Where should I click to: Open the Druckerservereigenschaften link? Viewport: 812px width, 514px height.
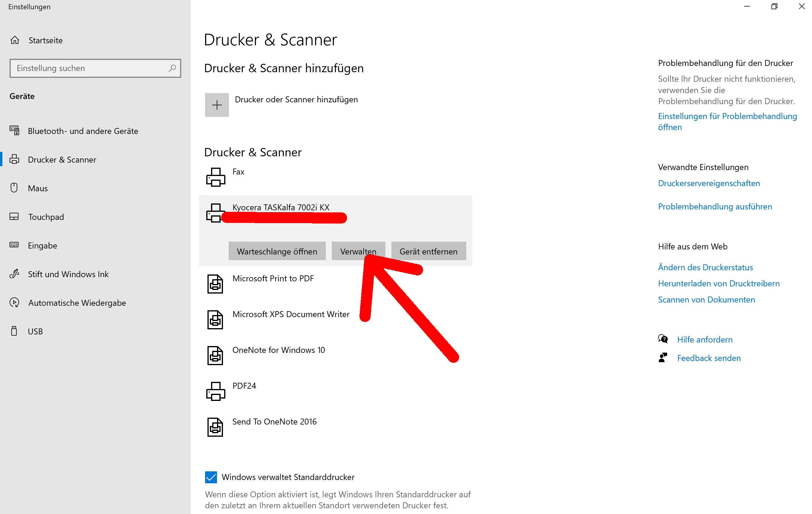pos(709,183)
